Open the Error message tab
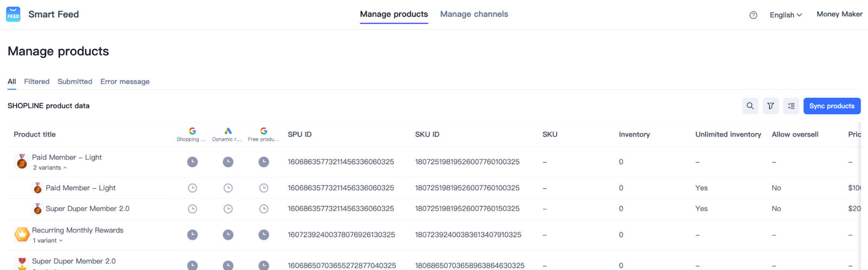This screenshot has width=868, height=270. (125, 82)
